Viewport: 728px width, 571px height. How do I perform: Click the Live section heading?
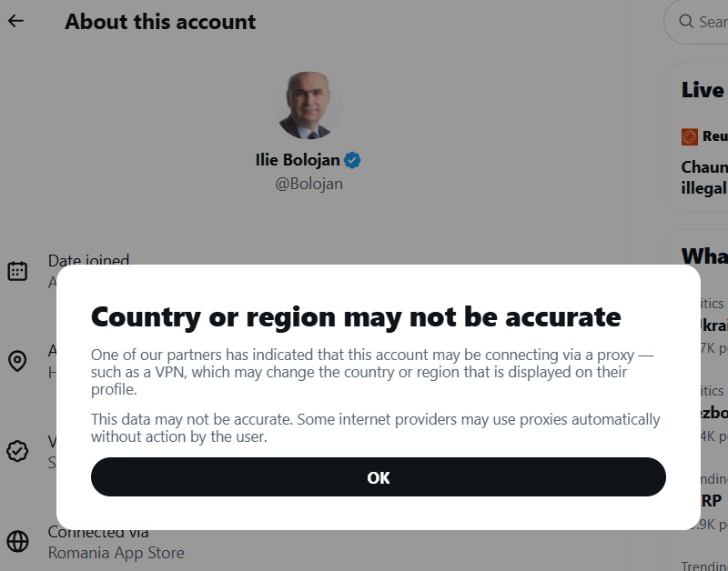[703, 90]
